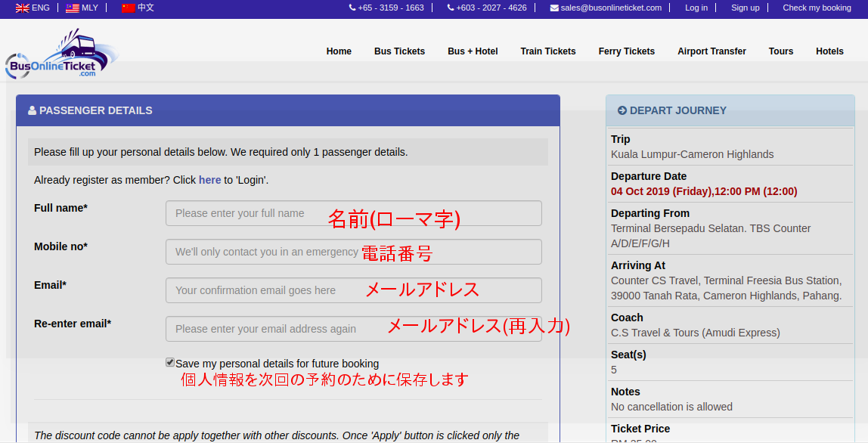The width and height of the screenshot is (868, 443).
Task: Click phone icon beside +603 - 2027 - 4626
Action: coord(451,8)
